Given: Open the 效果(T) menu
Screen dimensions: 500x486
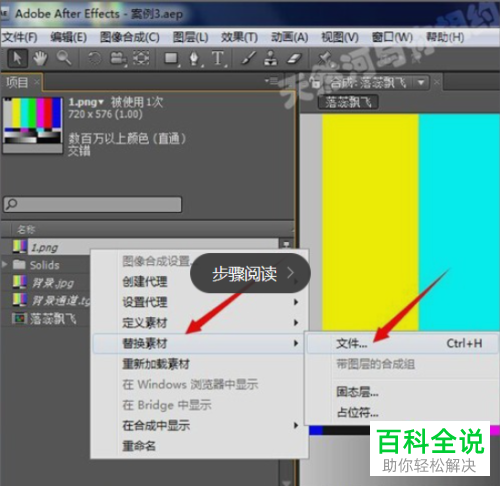Looking at the screenshot, I should pos(239,37).
